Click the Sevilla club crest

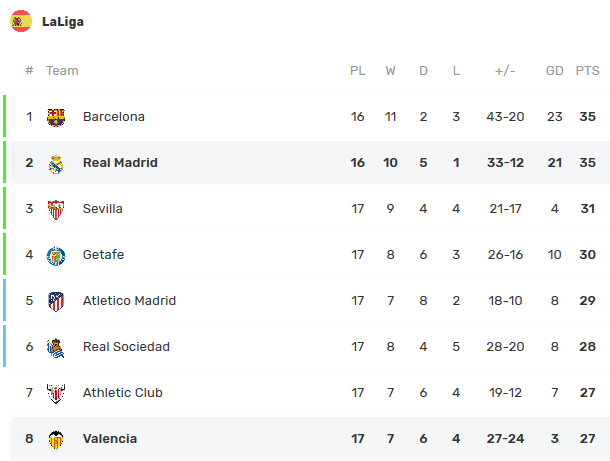coord(56,209)
